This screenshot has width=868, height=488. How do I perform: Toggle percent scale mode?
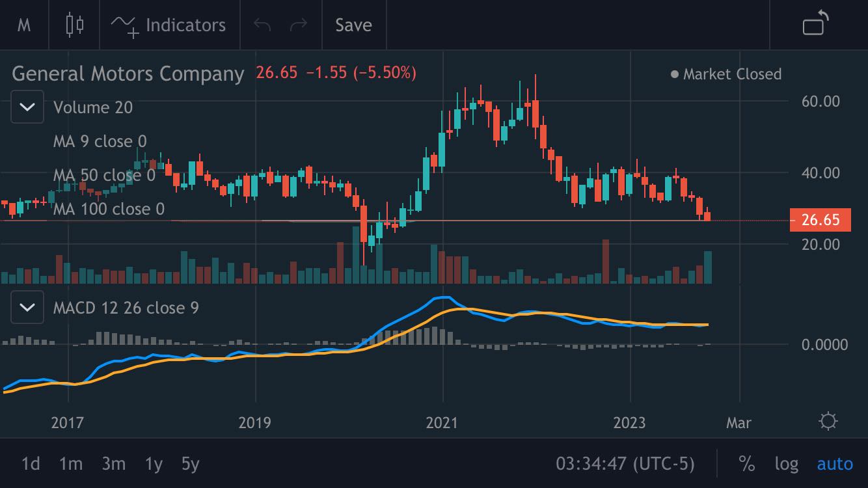[746, 464]
